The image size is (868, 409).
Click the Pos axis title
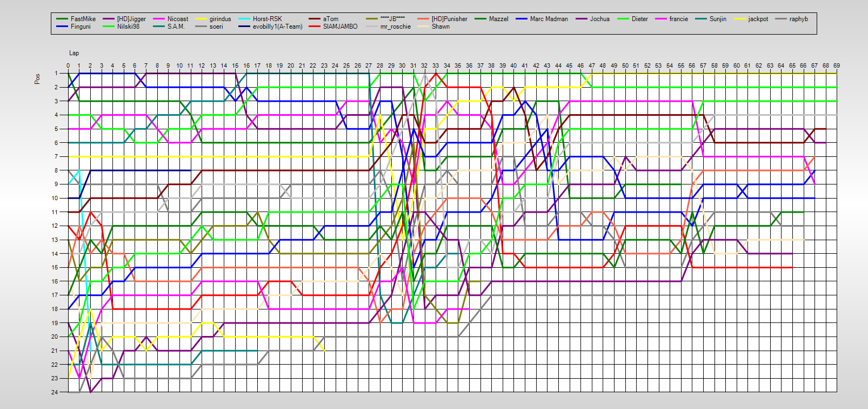(x=37, y=79)
